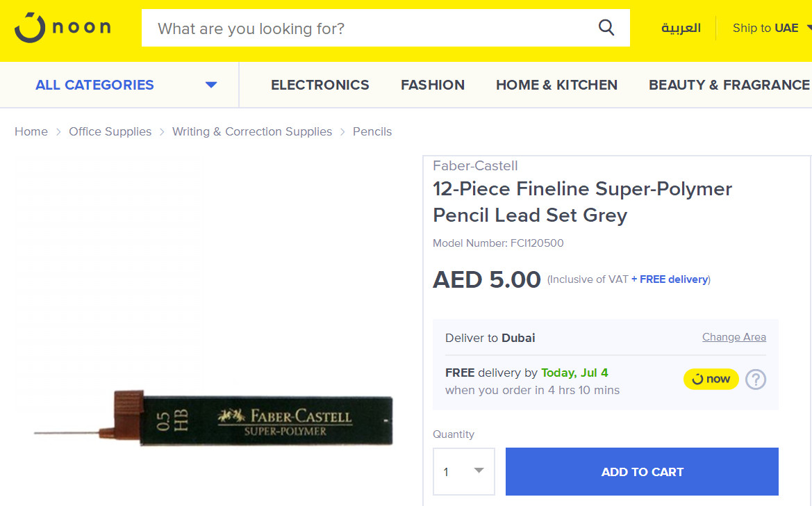This screenshot has height=506, width=812.
Task: Click the delivery help question mark icon
Action: pyautogui.click(x=756, y=379)
